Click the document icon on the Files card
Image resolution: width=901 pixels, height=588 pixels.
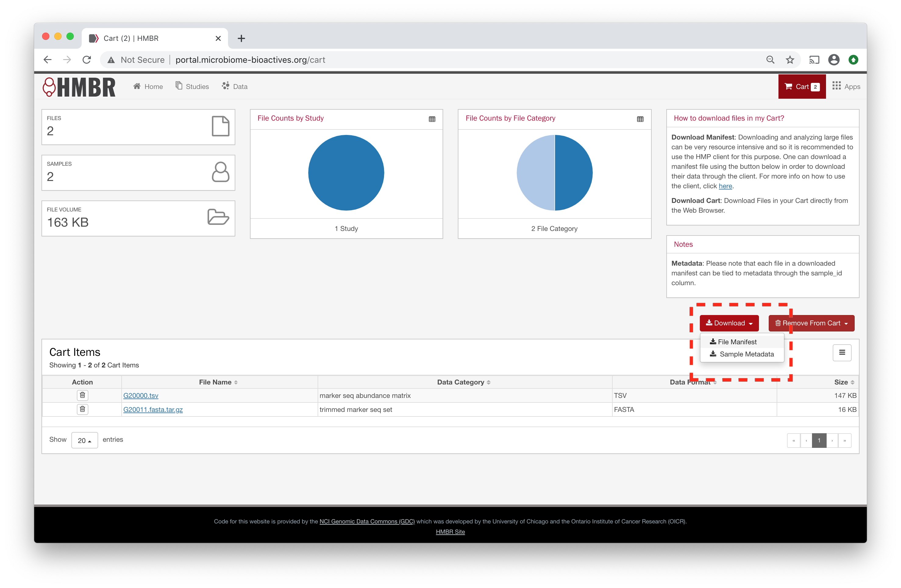pos(221,126)
